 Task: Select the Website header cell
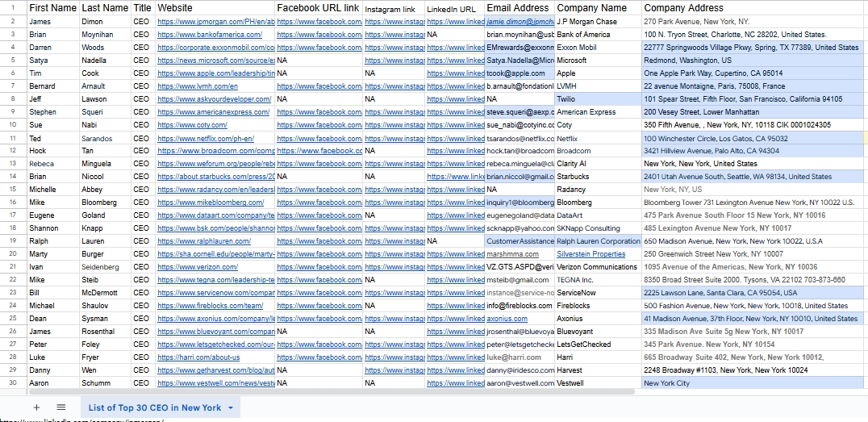click(x=215, y=8)
